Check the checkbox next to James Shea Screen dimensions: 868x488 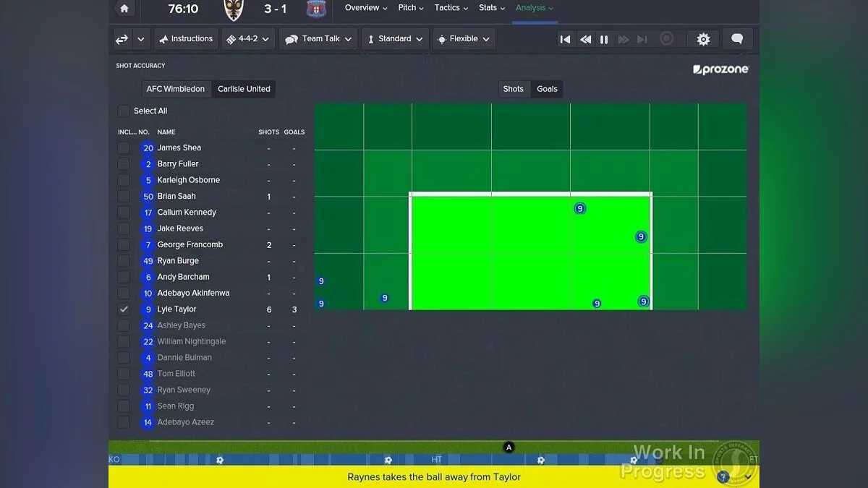[x=124, y=147]
